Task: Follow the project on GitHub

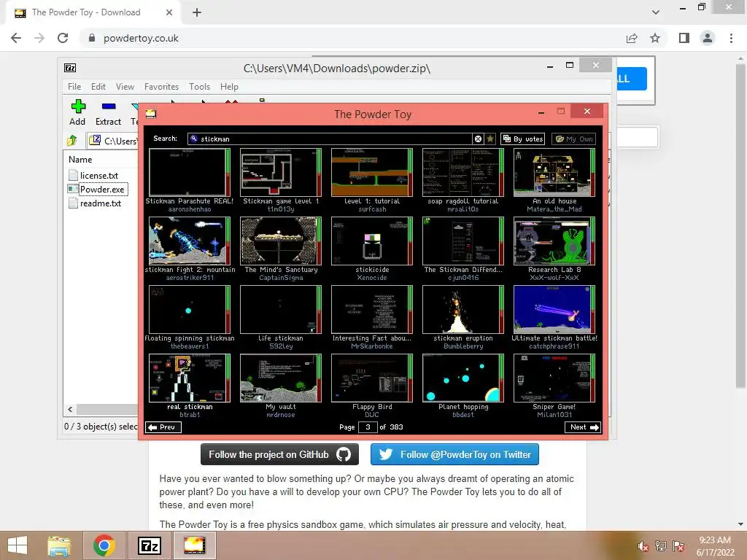Action: click(279, 455)
